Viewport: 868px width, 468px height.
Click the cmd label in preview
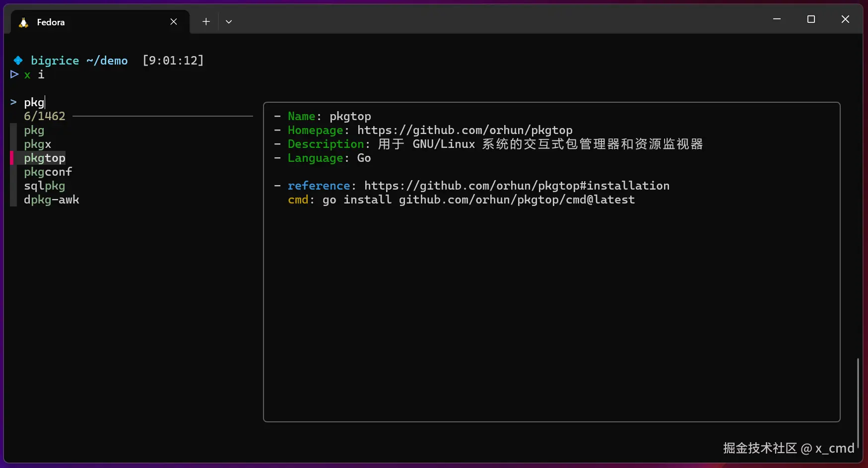pos(298,200)
